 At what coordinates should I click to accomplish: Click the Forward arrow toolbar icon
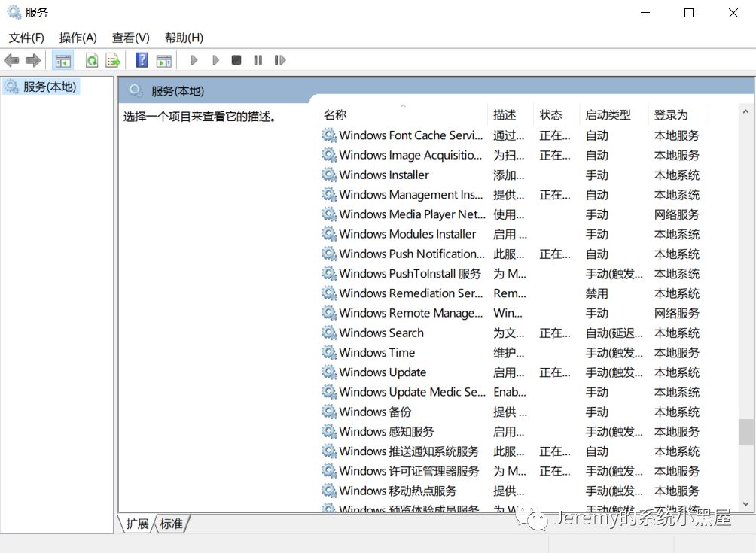[x=33, y=60]
